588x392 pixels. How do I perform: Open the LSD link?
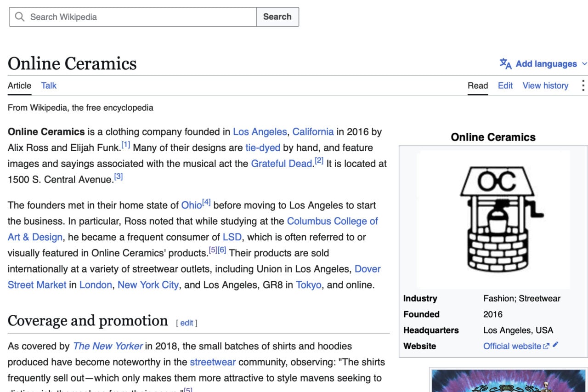tap(232, 237)
